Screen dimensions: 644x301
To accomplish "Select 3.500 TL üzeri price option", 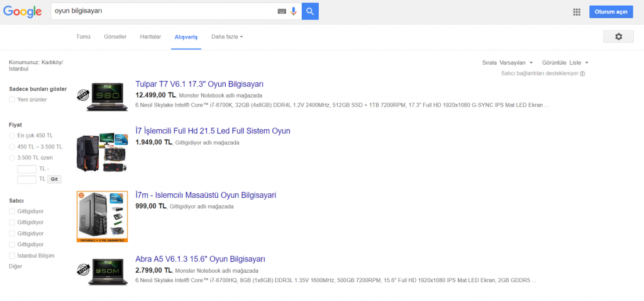I will click(12, 158).
